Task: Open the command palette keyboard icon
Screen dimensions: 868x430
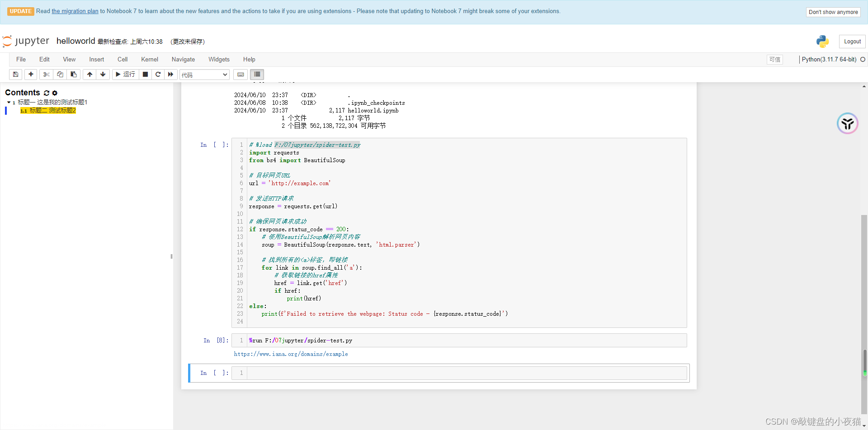Action: point(241,75)
